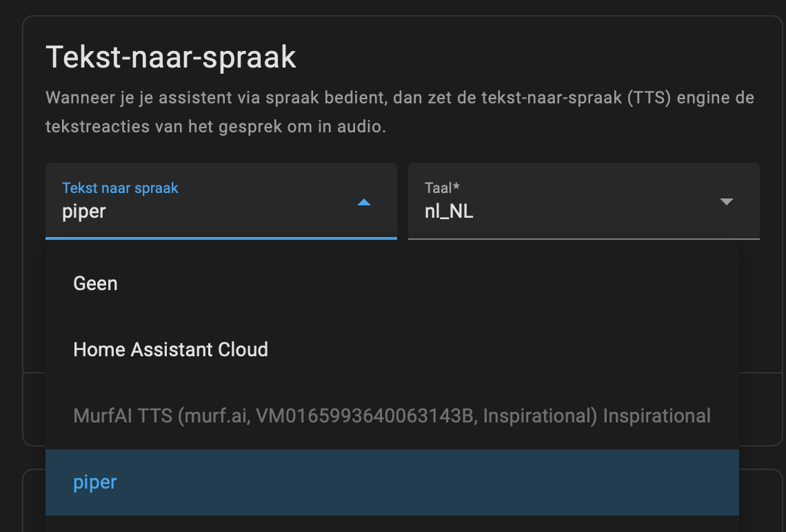
Task: Select the Geen option
Action: (x=96, y=283)
